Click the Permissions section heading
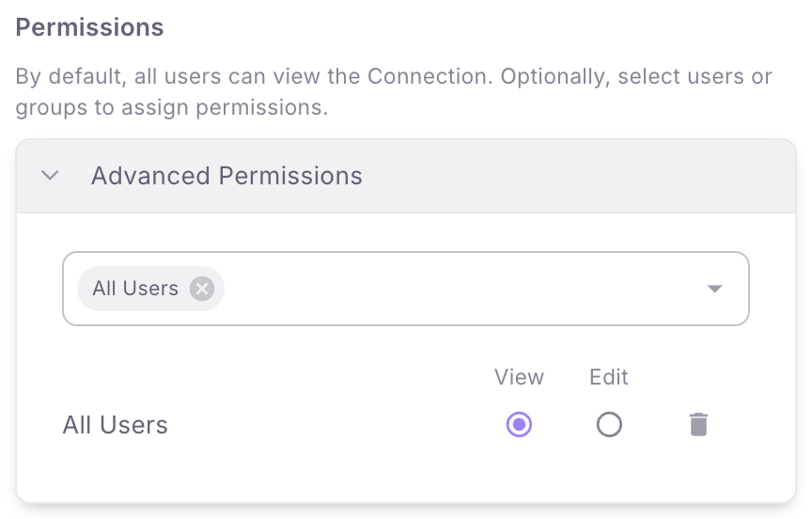 coord(89,27)
